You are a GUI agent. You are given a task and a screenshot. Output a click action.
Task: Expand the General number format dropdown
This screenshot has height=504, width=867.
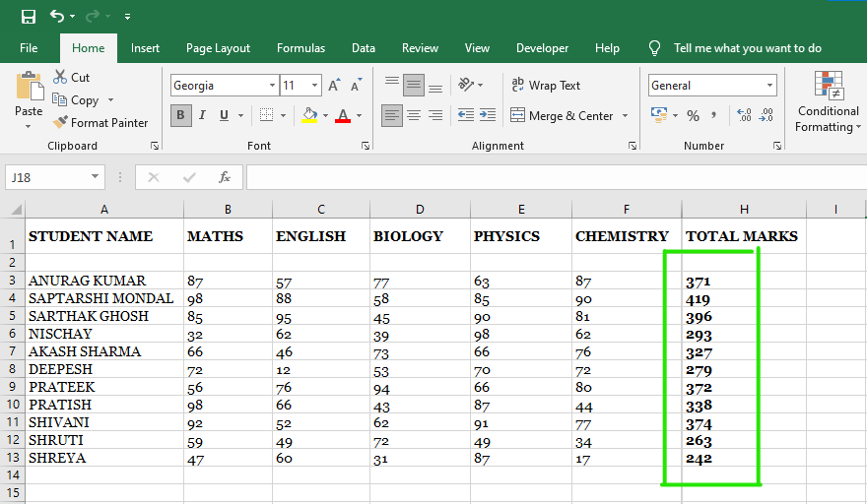tap(768, 86)
